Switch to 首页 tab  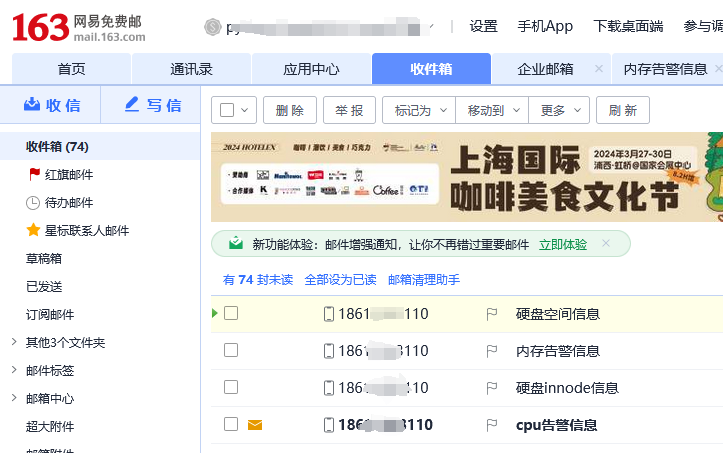point(71,69)
